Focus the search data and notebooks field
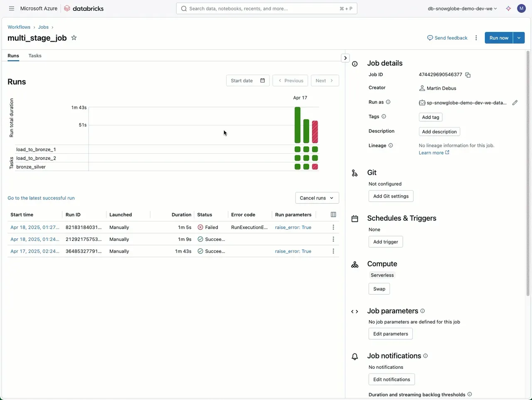532x400 pixels. (266, 8)
